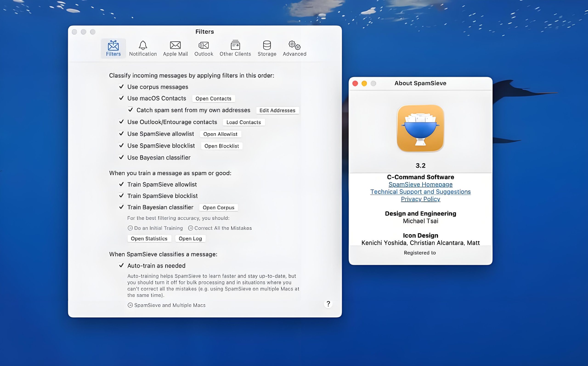Click the SpamSieve colander app icon
Screen dimensions: 588x366
(420, 128)
